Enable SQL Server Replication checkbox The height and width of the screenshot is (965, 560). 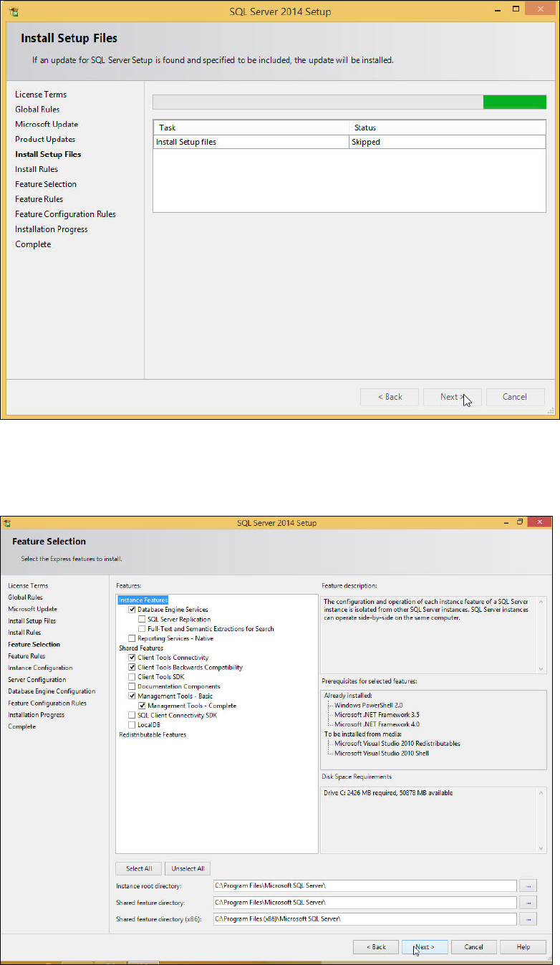pos(142,619)
